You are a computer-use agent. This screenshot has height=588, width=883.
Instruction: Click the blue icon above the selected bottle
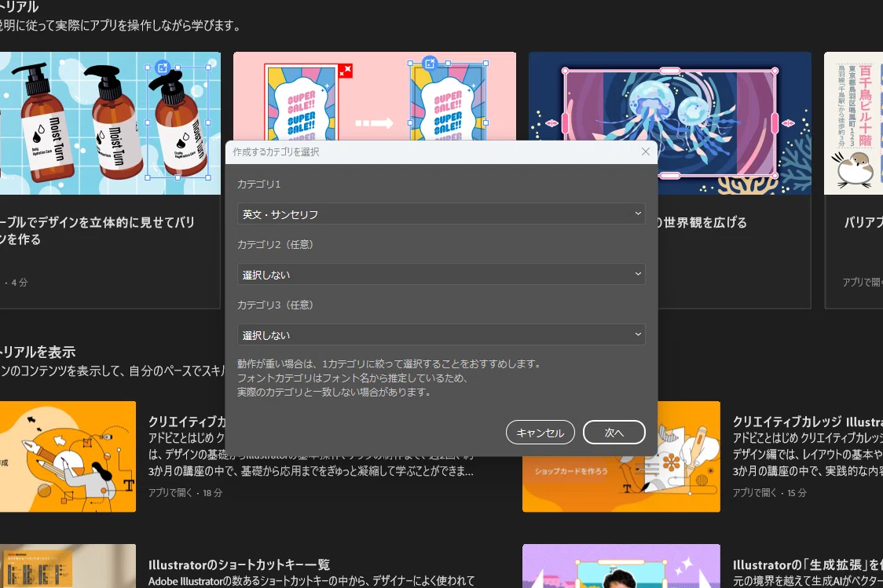(x=162, y=68)
